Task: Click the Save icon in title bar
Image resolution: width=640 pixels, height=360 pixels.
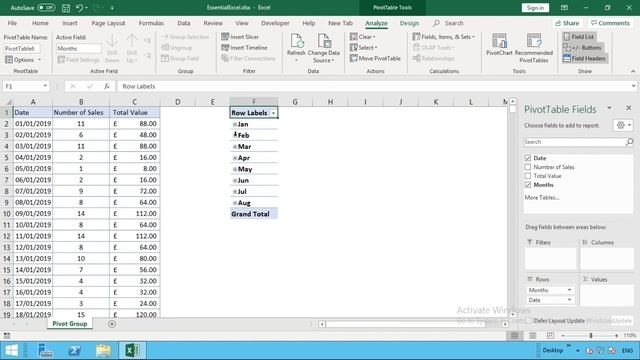Action: coord(66,8)
